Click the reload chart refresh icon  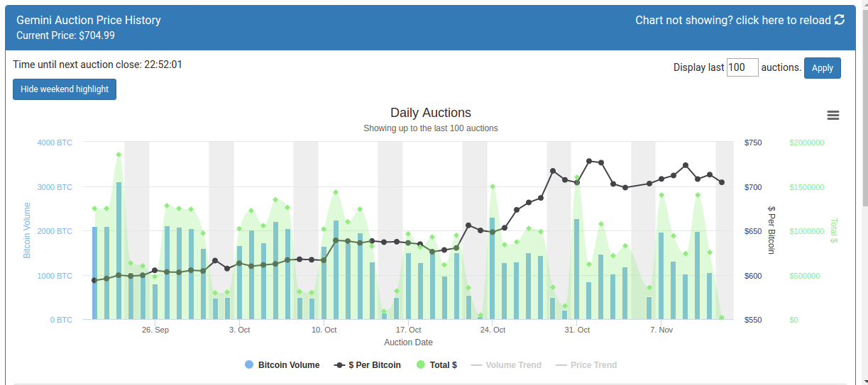click(840, 20)
